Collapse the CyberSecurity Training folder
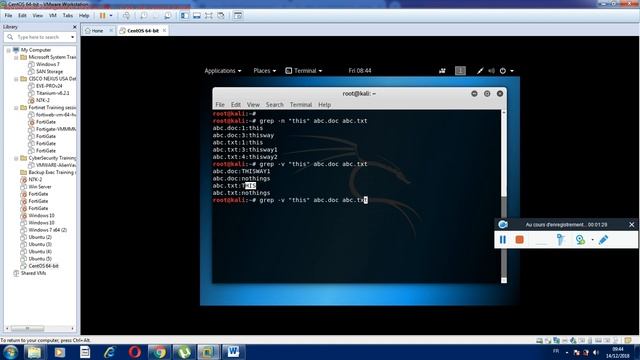The image size is (640, 360). pyautogui.click(x=16, y=158)
